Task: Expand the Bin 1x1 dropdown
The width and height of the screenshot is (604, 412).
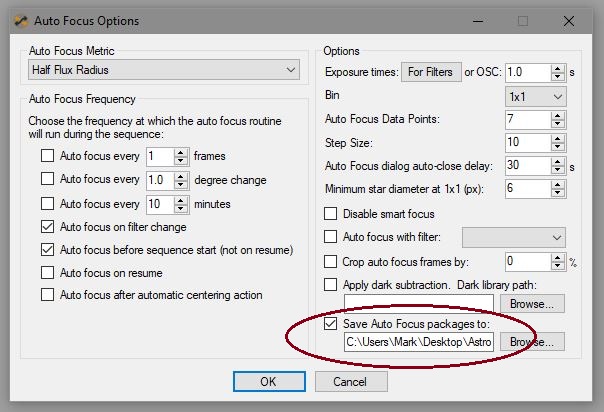Action: click(535, 97)
